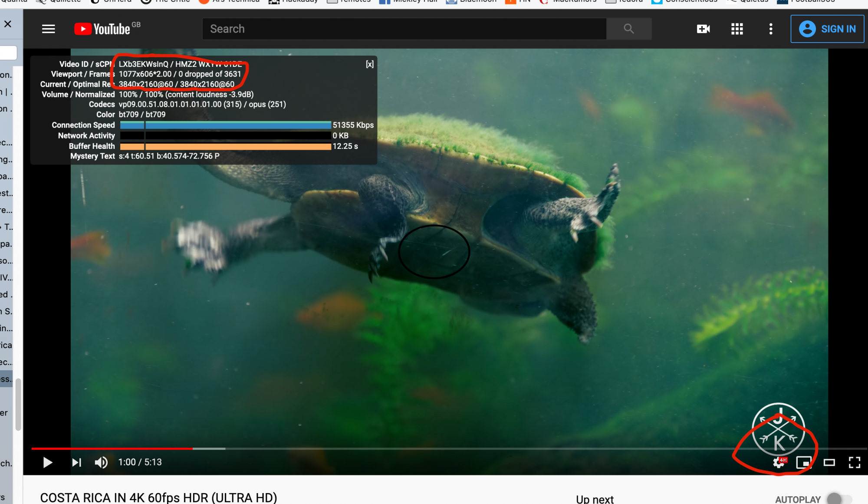Play the paused video
Image resolution: width=868 pixels, height=504 pixels.
point(48,462)
